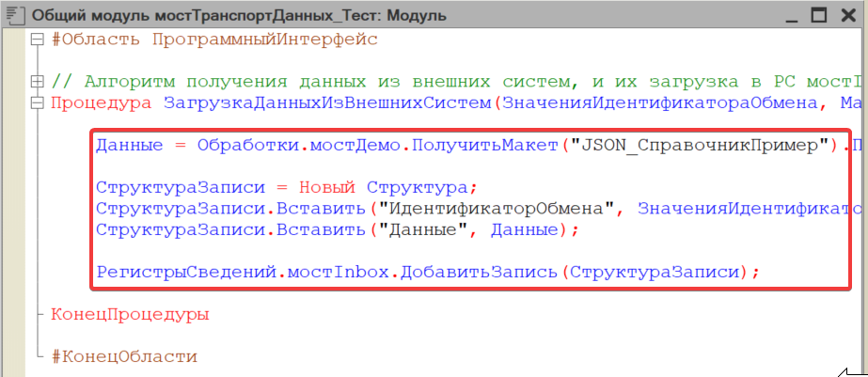Screen dimensions: 868x377
Task: Click procedure name ЗагрузкаДанныхИзВнешнихСистем
Action: tap(327, 103)
